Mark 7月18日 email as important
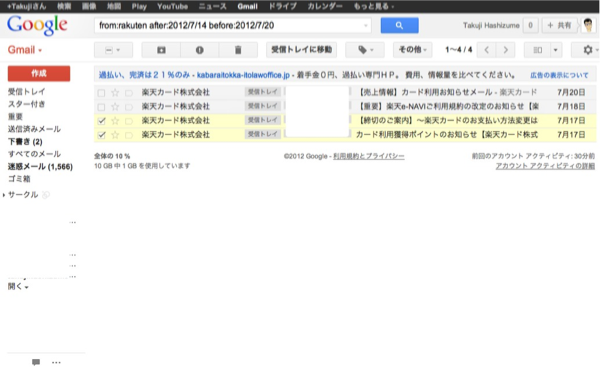 tap(129, 107)
